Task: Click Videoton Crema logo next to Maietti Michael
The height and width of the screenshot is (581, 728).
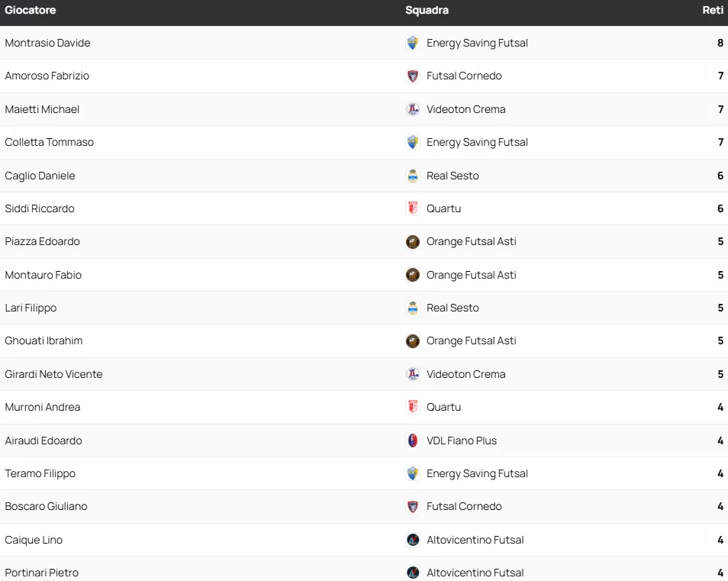Action: coord(413,109)
